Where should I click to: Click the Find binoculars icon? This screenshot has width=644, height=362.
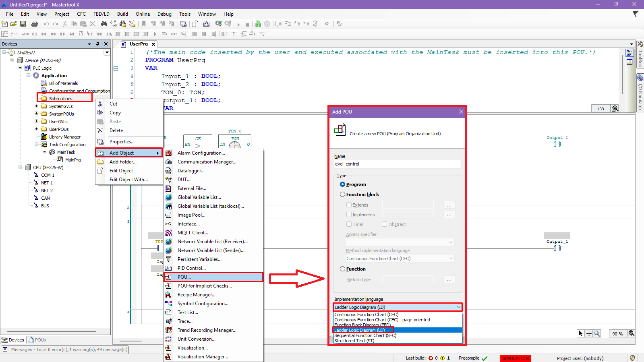104,24
